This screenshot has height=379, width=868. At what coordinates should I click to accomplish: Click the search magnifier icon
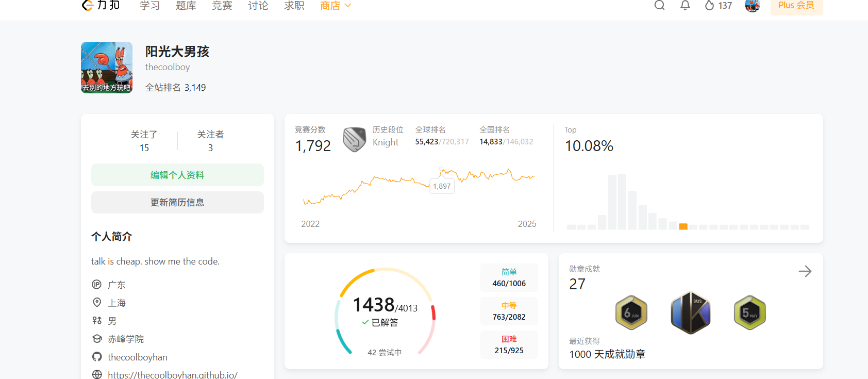coord(659,5)
